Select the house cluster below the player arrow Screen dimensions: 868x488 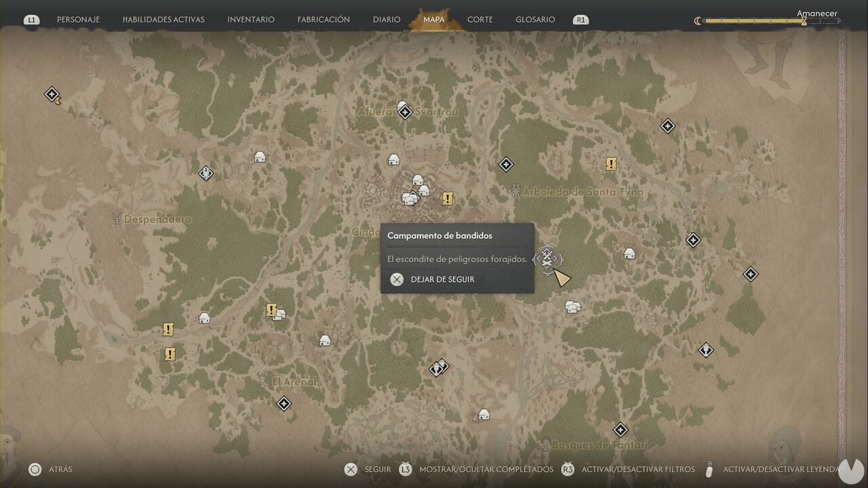tap(573, 307)
